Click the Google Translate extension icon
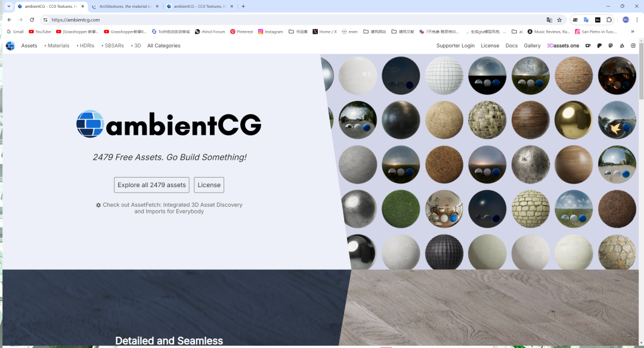 click(586, 20)
